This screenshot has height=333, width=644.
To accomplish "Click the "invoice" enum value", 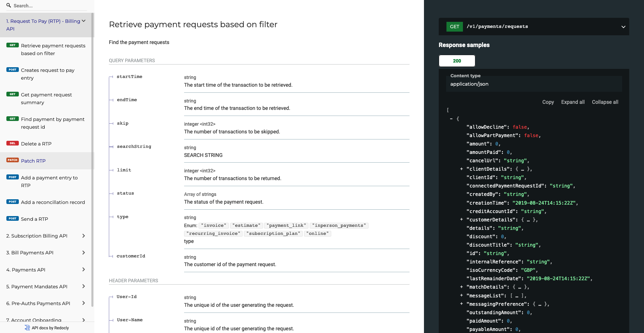I will pyautogui.click(x=214, y=225).
